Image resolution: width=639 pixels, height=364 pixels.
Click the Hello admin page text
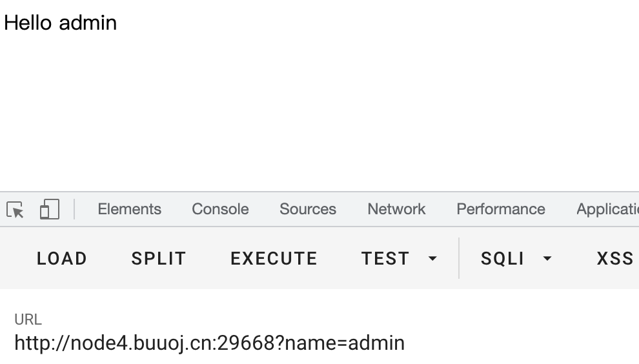click(60, 23)
